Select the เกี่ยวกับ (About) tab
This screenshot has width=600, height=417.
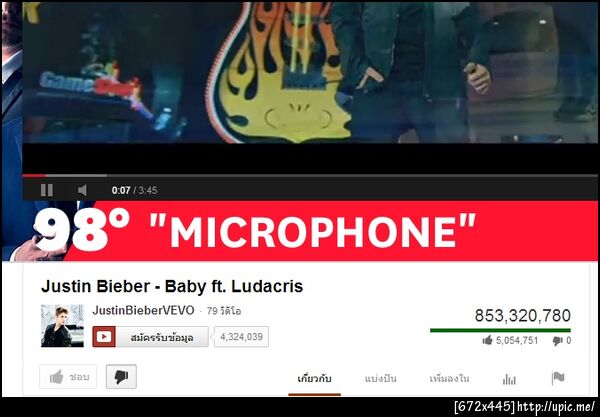coord(315,379)
